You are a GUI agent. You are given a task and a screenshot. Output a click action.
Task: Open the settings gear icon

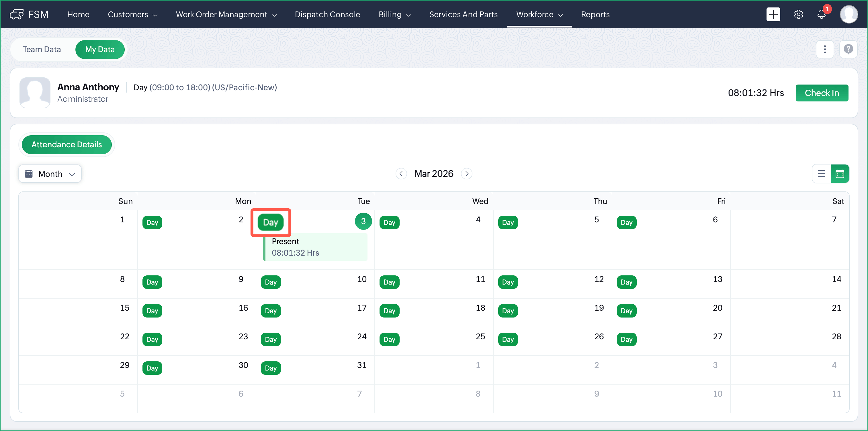tap(798, 15)
